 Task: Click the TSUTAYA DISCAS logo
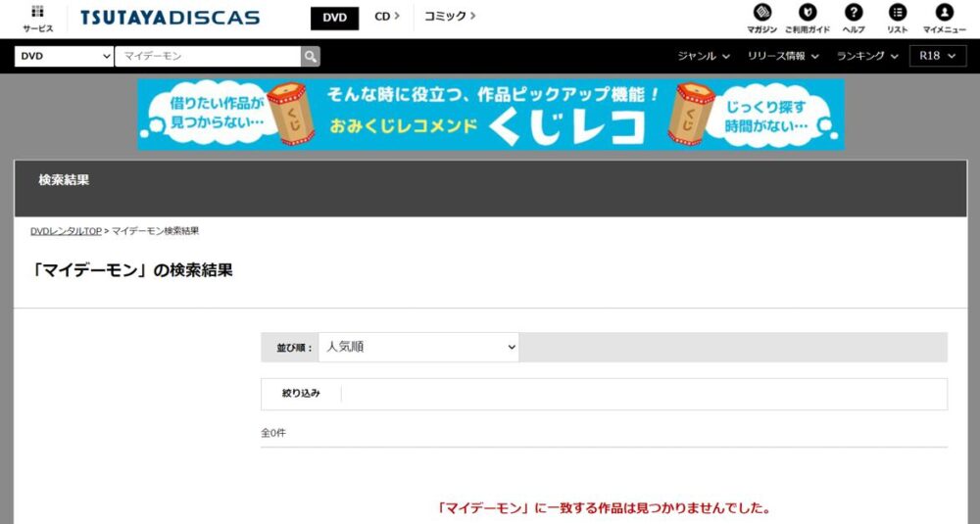tap(170, 18)
